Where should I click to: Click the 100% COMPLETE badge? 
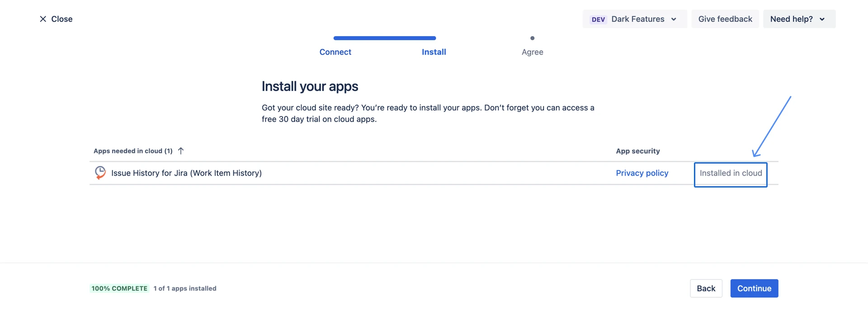pyautogui.click(x=119, y=288)
